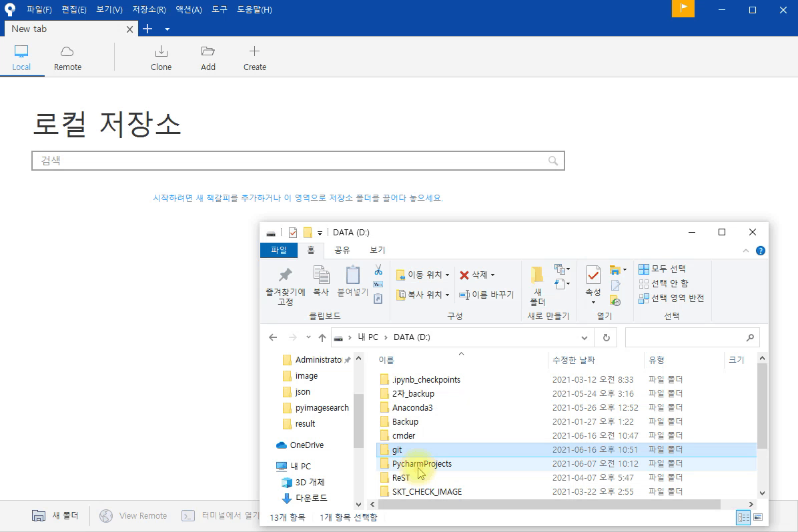The image size is (798, 532).
Task: Focus Explorer search box
Action: (x=692, y=338)
